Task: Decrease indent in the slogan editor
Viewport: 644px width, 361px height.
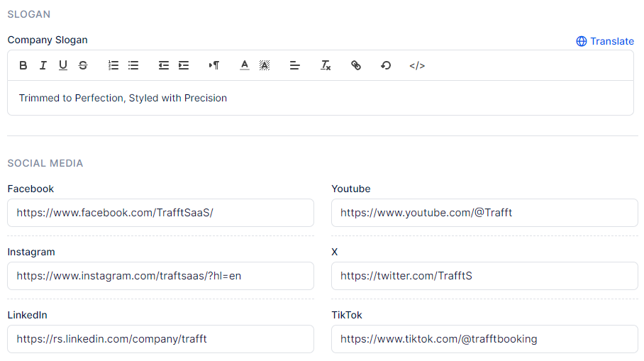Action: (x=164, y=65)
